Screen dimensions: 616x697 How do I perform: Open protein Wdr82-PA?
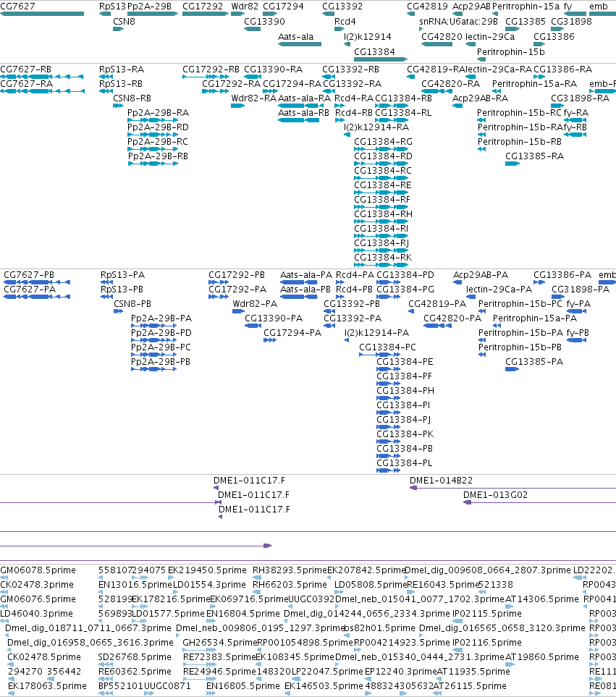coord(255,304)
